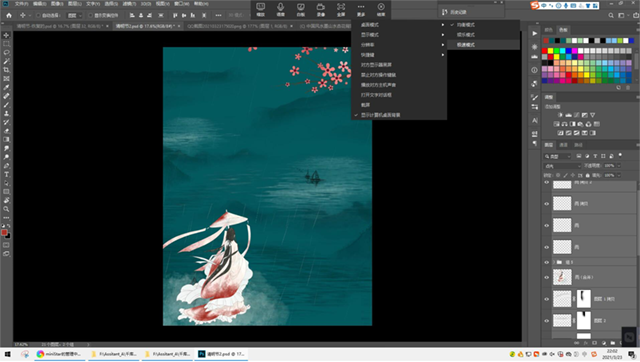Image resolution: width=640 pixels, height=362 pixels.
Task: Open the Info panel icon
Action: [534, 70]
